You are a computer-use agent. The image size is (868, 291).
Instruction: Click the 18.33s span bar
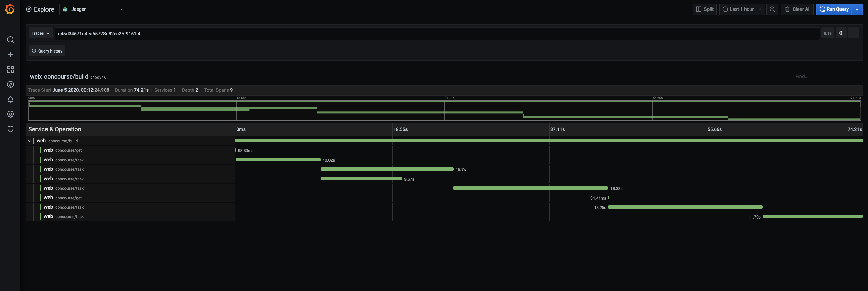pyautogui.click(x=530, y=188)
